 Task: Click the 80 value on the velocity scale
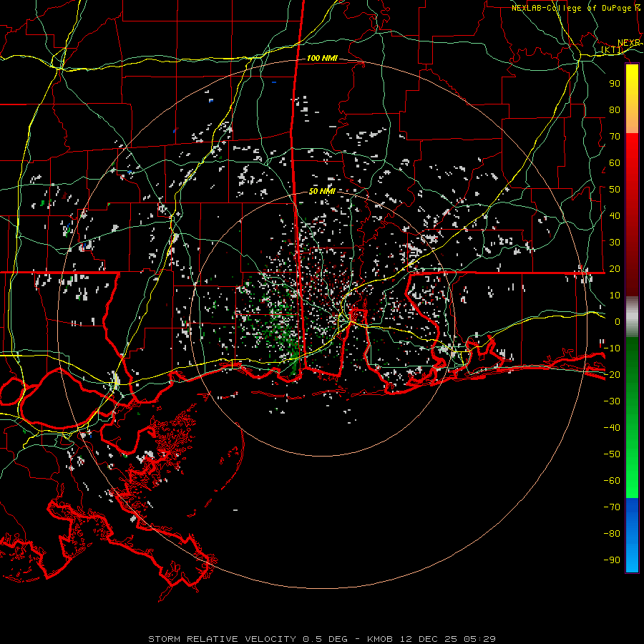click(615, 110)
